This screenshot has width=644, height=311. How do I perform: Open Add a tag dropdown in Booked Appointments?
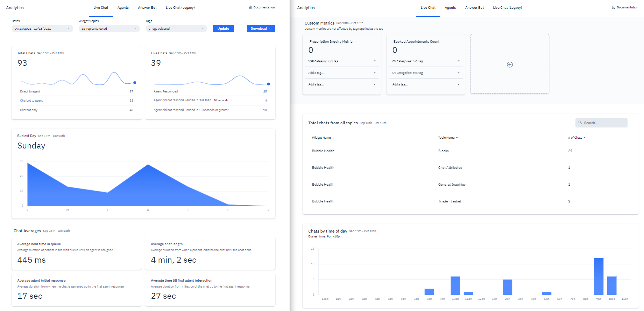[426, 84]
